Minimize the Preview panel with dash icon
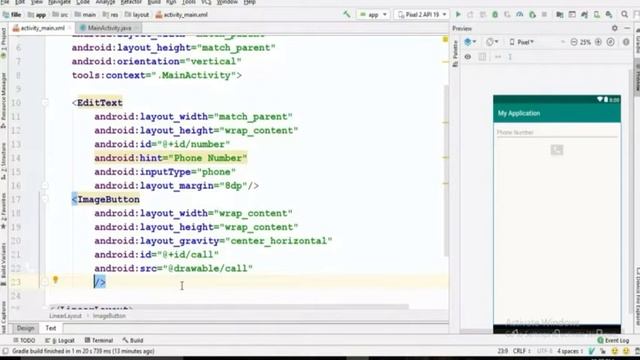Screen dimensions: 640x360 [x=627, y=28]
